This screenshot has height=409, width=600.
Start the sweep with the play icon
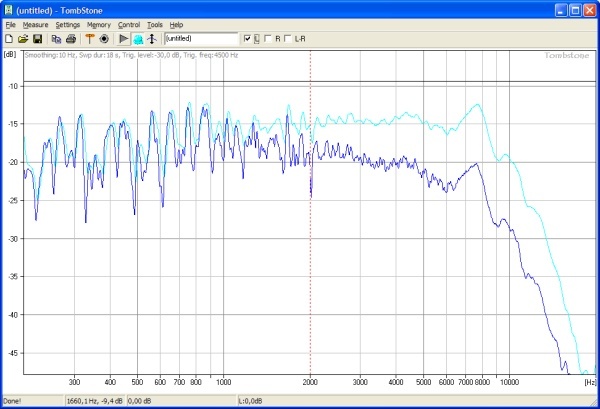coord(123,39)
